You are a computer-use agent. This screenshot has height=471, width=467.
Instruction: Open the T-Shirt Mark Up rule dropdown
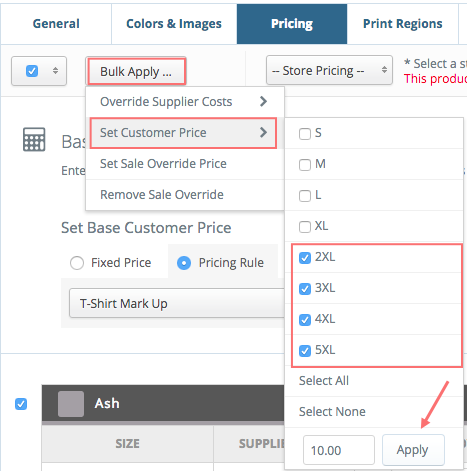pyautogui.click(x=177, y=303)
